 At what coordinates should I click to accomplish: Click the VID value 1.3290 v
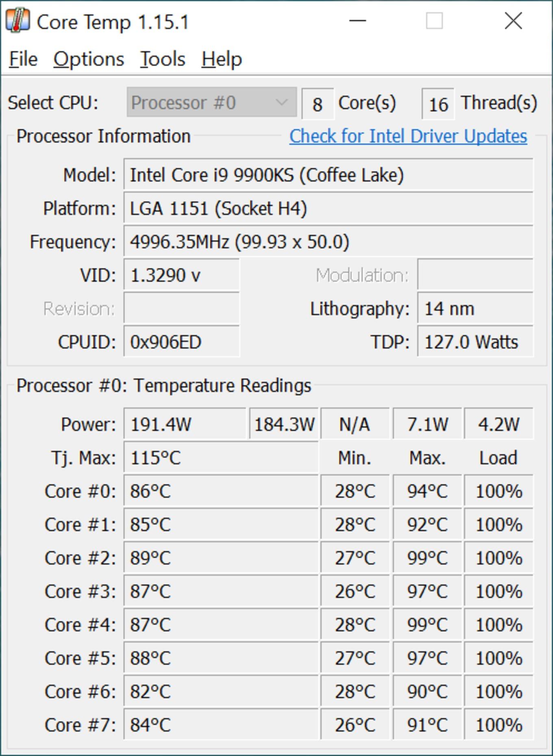pyautogui.click(x=182, y=275)
